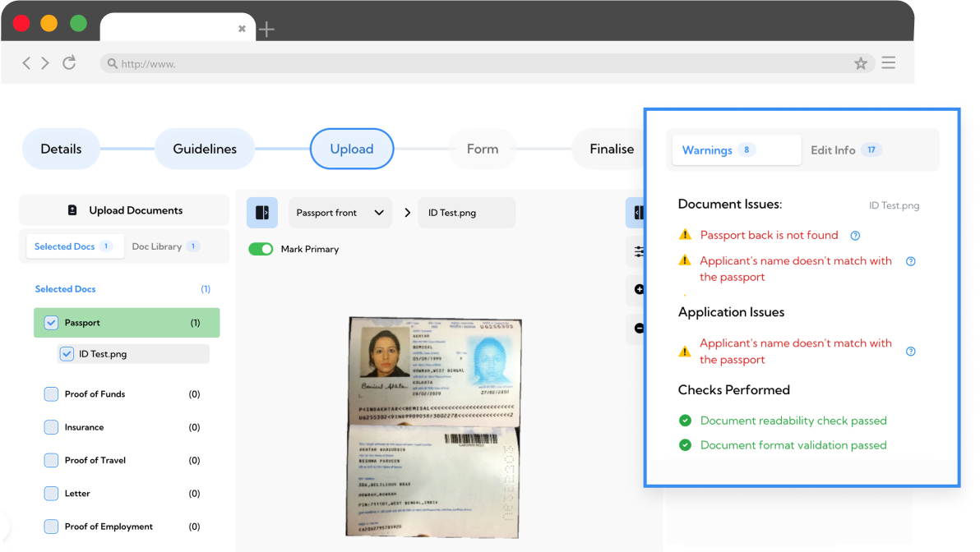Check the Proof of Funds checkbox

[x=51, y=394]
